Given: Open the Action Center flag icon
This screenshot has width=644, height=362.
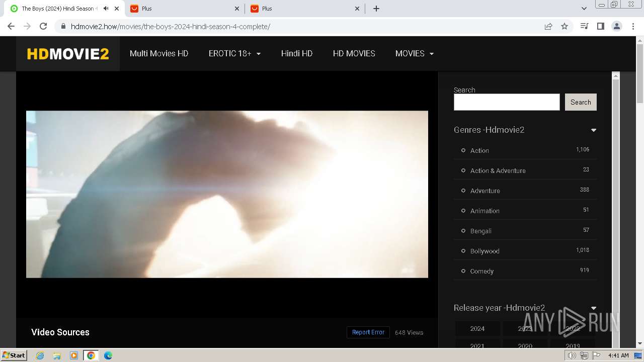Looking at the screenshot, I should 596,355.
